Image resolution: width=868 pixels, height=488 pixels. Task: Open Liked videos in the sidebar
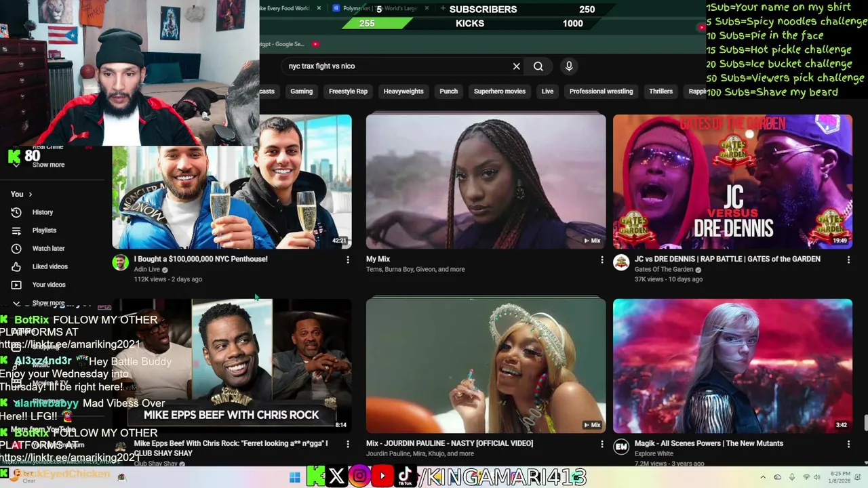click(50, 266)
